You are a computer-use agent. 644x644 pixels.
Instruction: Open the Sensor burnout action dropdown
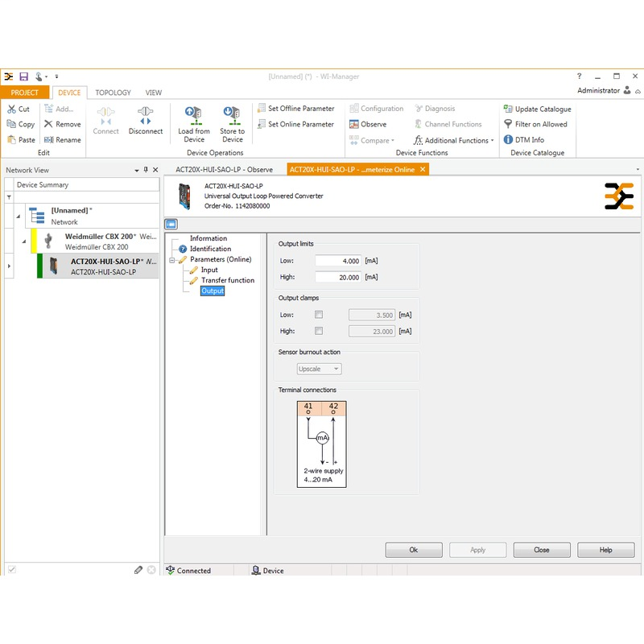coord(319,369)
